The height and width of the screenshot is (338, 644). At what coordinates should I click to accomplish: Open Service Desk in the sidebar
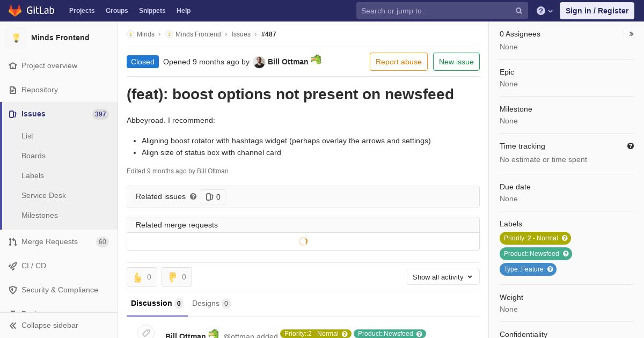43,195
